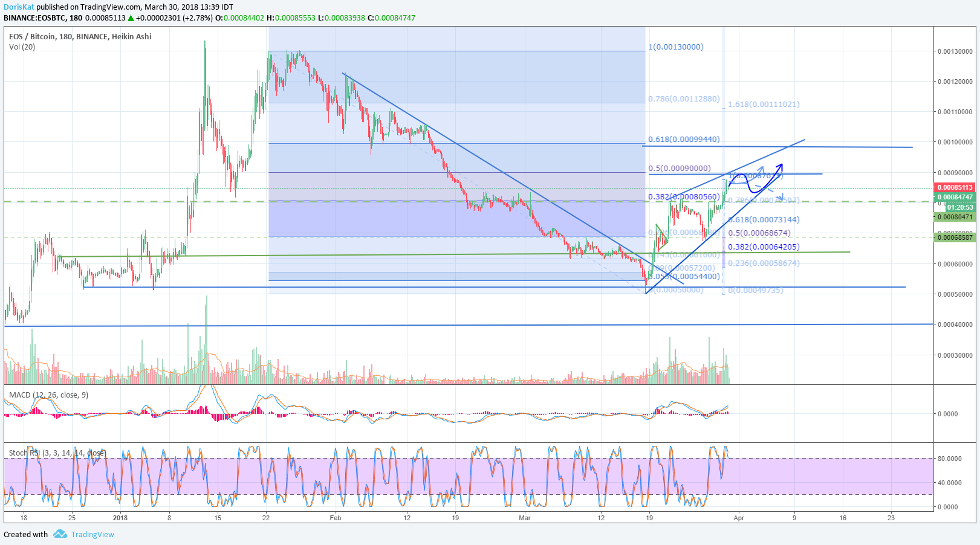Screen dimensions: 980x545
Task: Click 0.00130000 on the price axis
Action: coord(955,51)
